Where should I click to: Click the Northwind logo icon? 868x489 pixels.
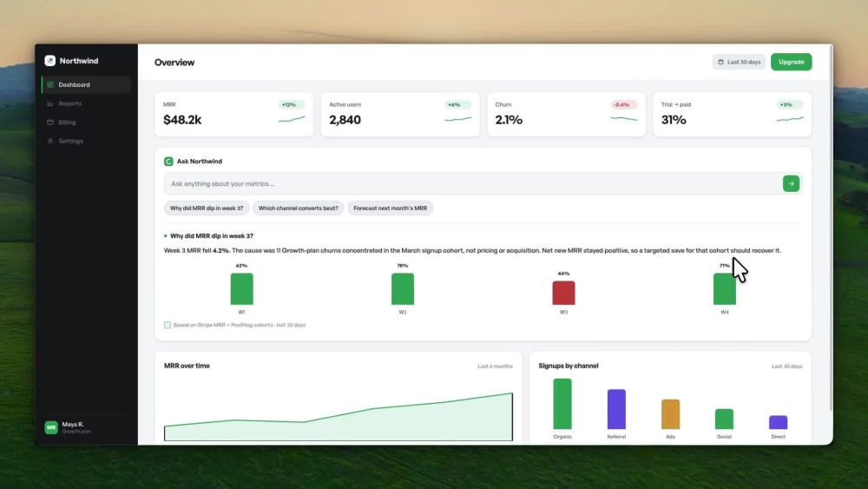click(49, 61)
